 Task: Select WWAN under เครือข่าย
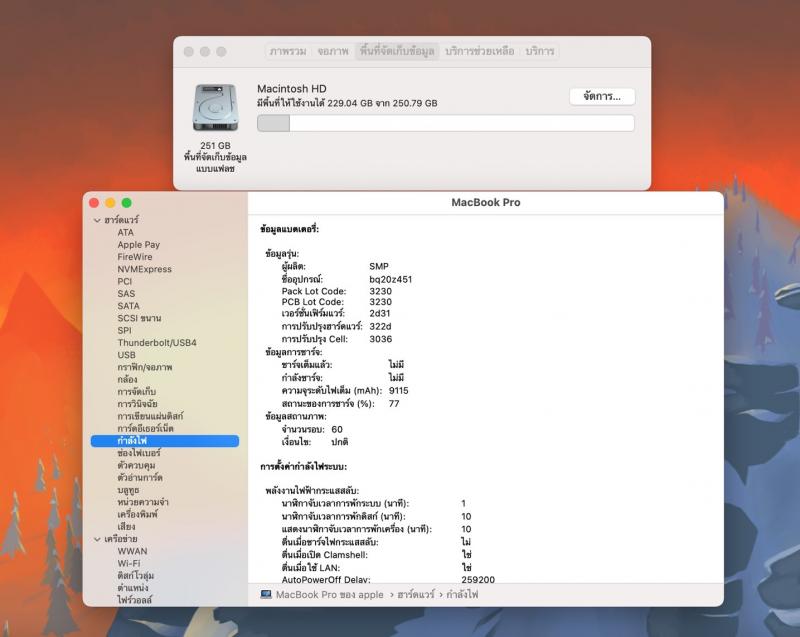click(132, 551)
